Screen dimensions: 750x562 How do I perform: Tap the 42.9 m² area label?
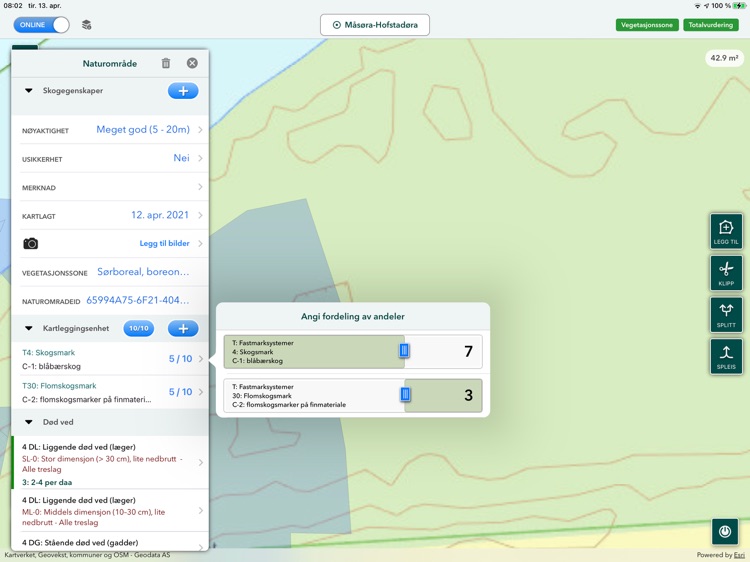tap(724, 58)
